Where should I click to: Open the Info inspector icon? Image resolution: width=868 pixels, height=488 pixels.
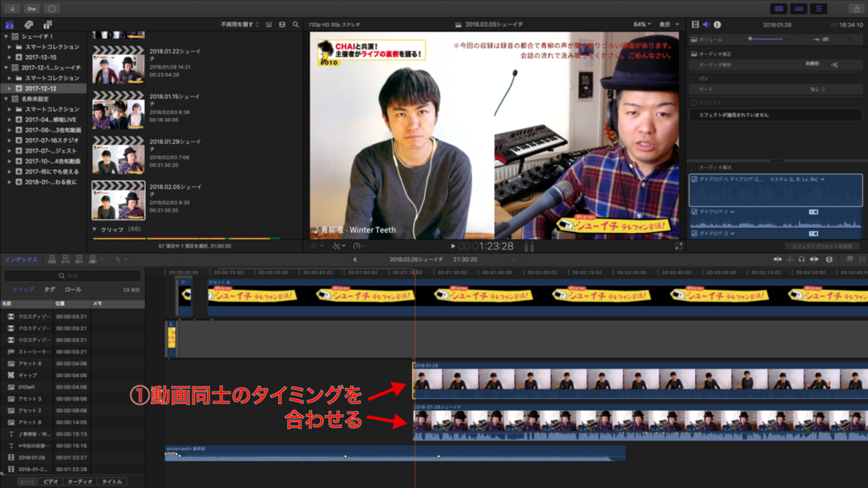(717, 25)
